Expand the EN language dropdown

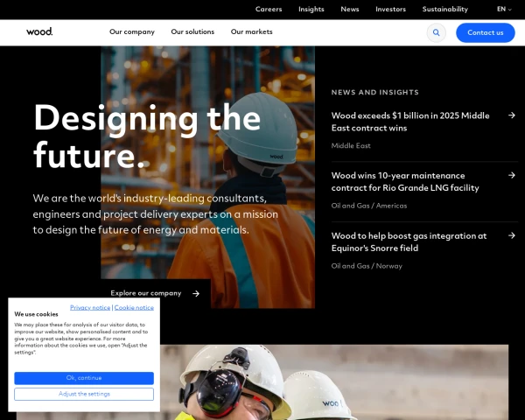(x=504, y=9)
